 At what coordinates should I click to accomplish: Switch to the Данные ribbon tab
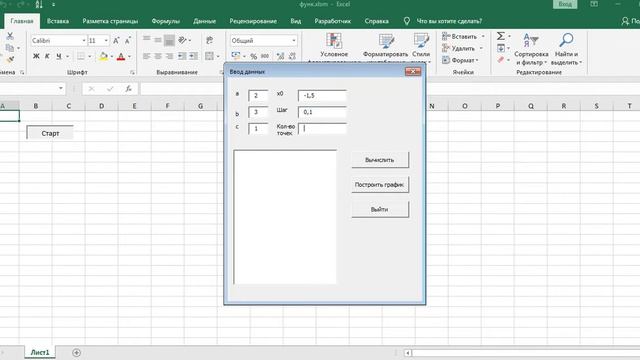[x=204, y=21]
